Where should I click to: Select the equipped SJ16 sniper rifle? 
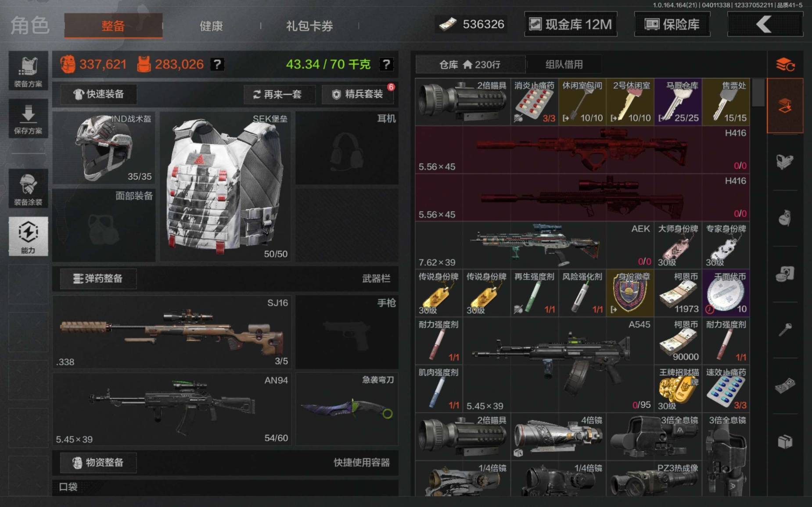(172, 332)
